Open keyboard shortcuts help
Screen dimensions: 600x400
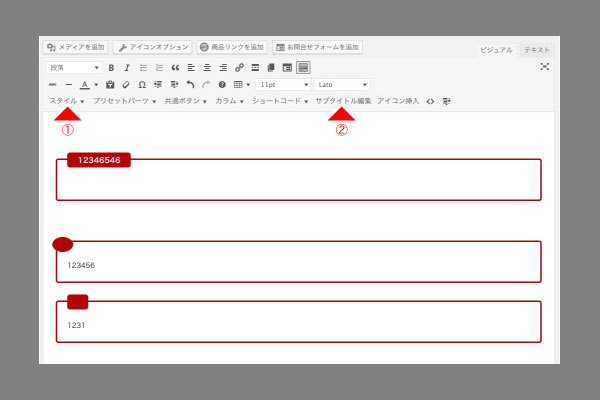click(x=222, y=85)
